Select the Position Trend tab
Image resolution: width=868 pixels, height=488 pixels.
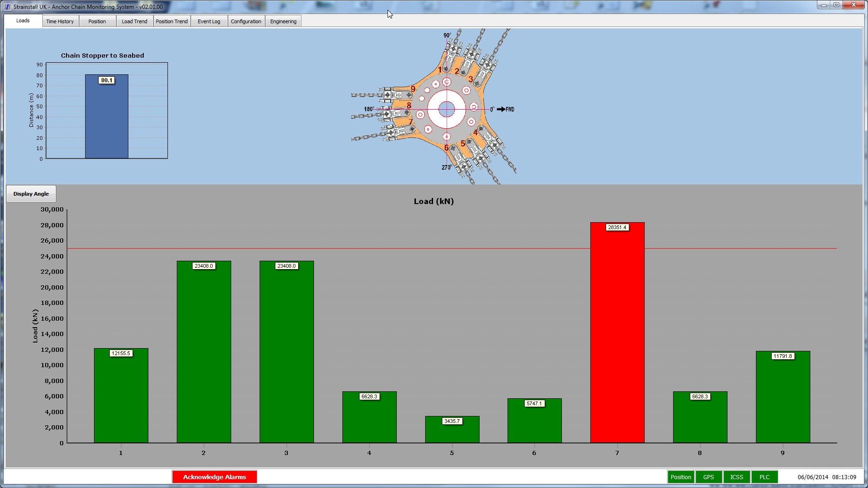[x=172, y=21]
